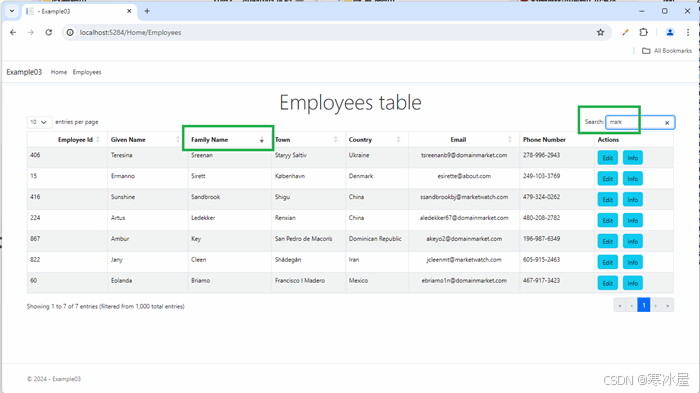Go back using browser back arrow
The height and width of the screenshot is (393, 700).
[x=13, y=32]
